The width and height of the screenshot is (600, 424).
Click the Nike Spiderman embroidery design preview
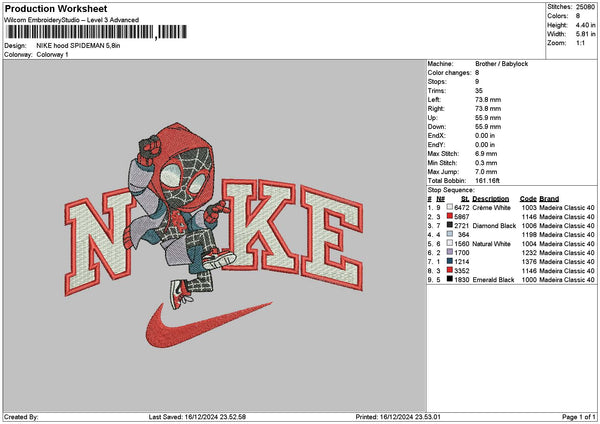[214, 235]
